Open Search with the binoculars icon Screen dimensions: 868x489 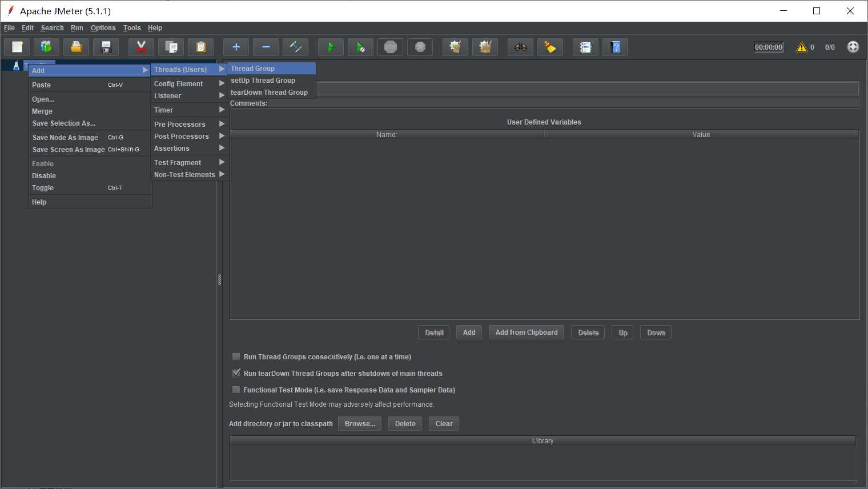(x=520, y=47)
